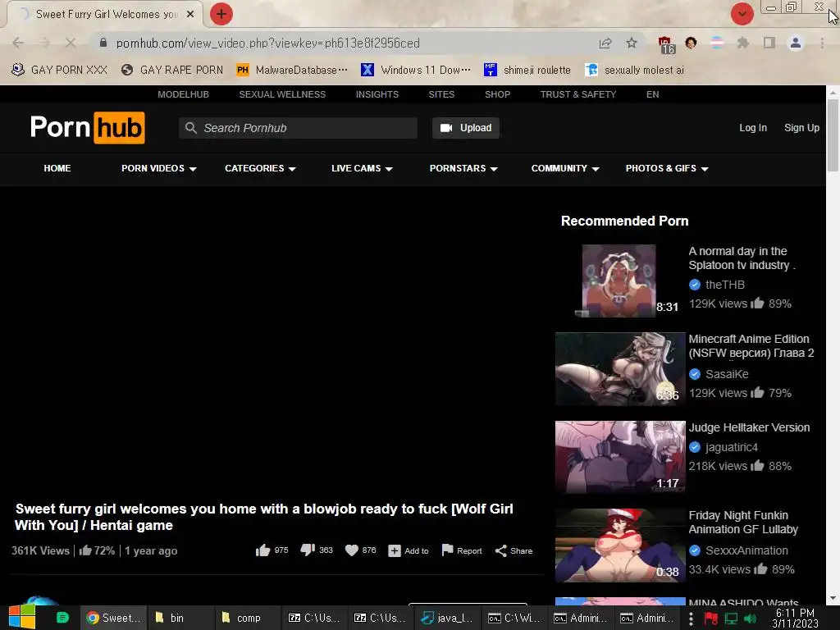The image size is (840, 630).
Task: Open the Windows Start button
Action: coord(22,618)
